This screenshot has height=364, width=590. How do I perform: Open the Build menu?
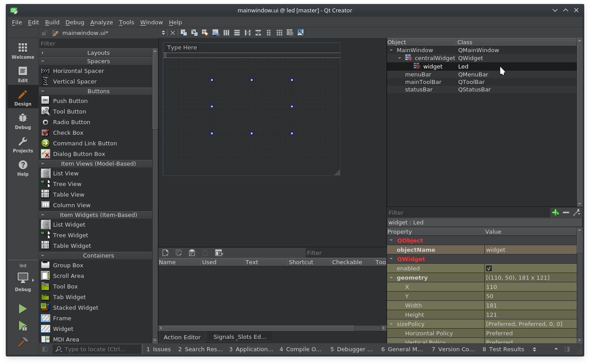pos(52,22)
